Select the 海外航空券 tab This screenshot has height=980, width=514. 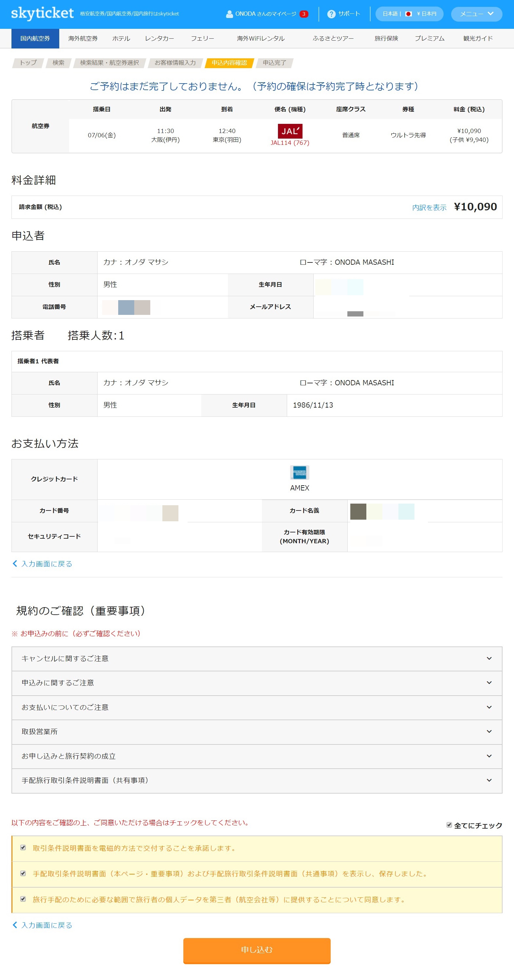click(x=83, y=38)
